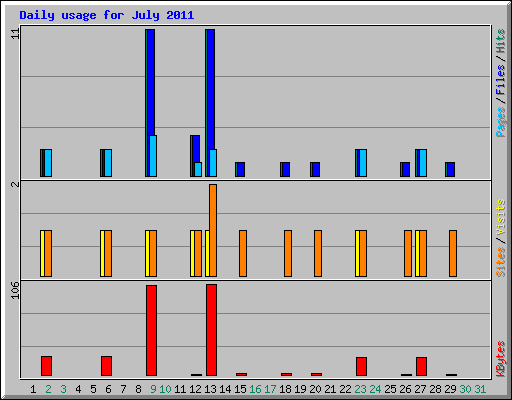This screenshot has width=512, height=400.
Task: Click day label '16' on the x-axis
Action: [x=255, y=389]
